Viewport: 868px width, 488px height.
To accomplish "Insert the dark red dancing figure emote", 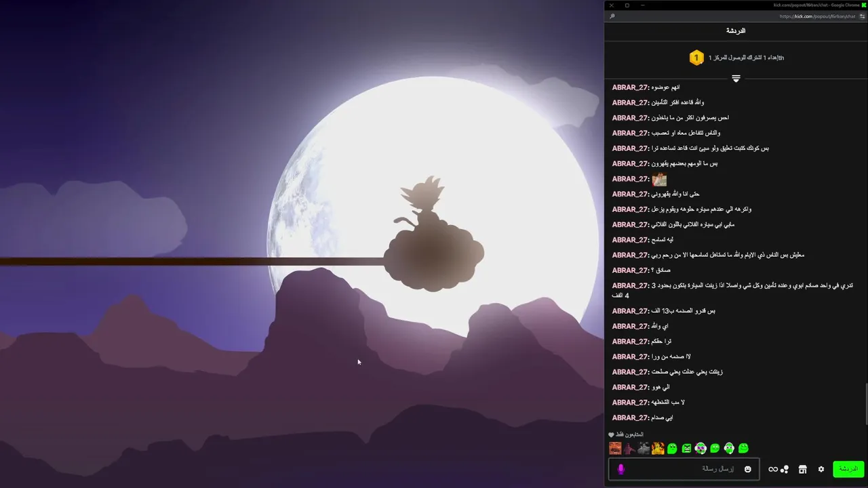I will coord(629,448).
